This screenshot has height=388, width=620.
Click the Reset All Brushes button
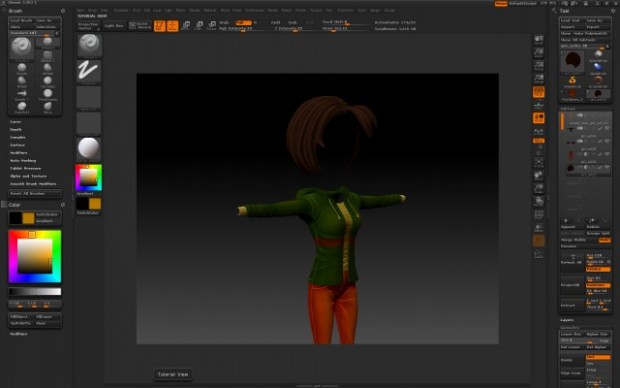tap(35, 193)
